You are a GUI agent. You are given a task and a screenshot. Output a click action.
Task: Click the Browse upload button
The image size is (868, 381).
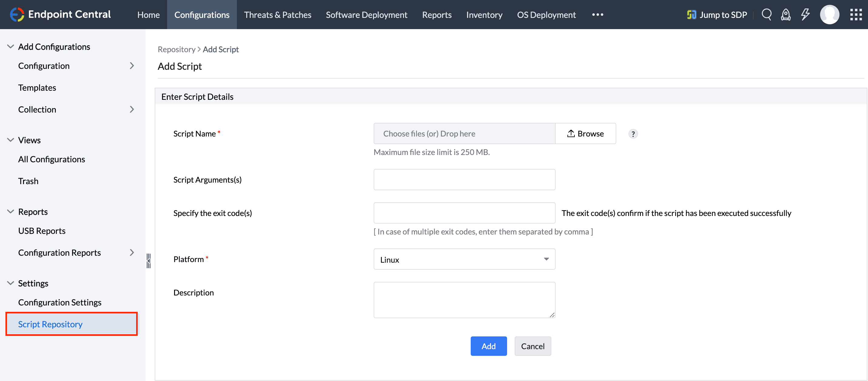[585, 133]
